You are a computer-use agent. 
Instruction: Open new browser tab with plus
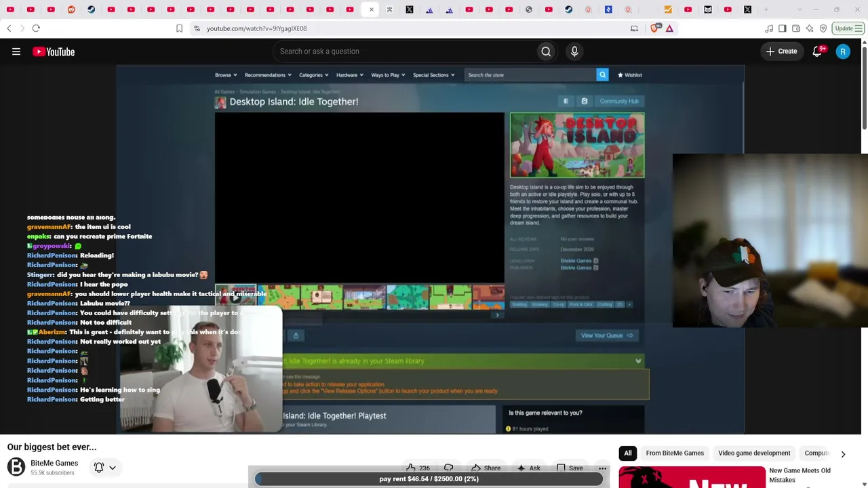point(767,9)
